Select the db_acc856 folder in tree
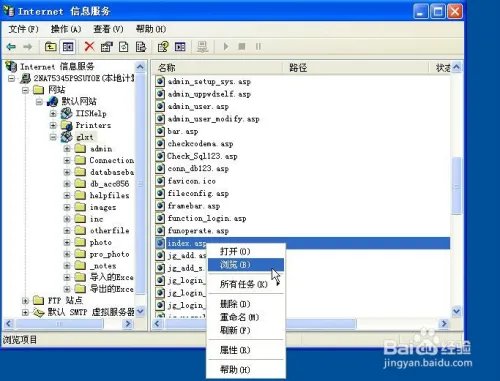This screenshot has width=500, height=381. click(109, 184)
